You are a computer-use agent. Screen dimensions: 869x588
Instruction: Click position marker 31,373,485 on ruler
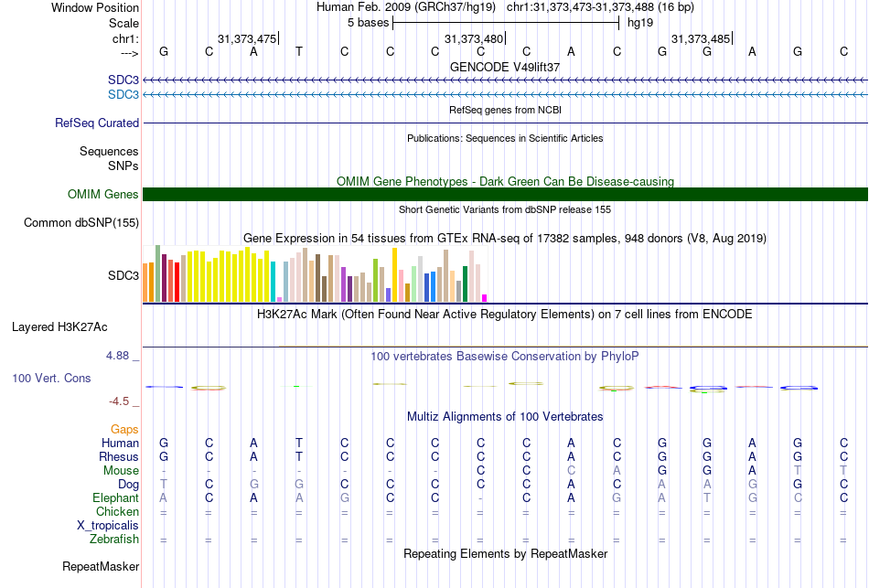point(701,38)
